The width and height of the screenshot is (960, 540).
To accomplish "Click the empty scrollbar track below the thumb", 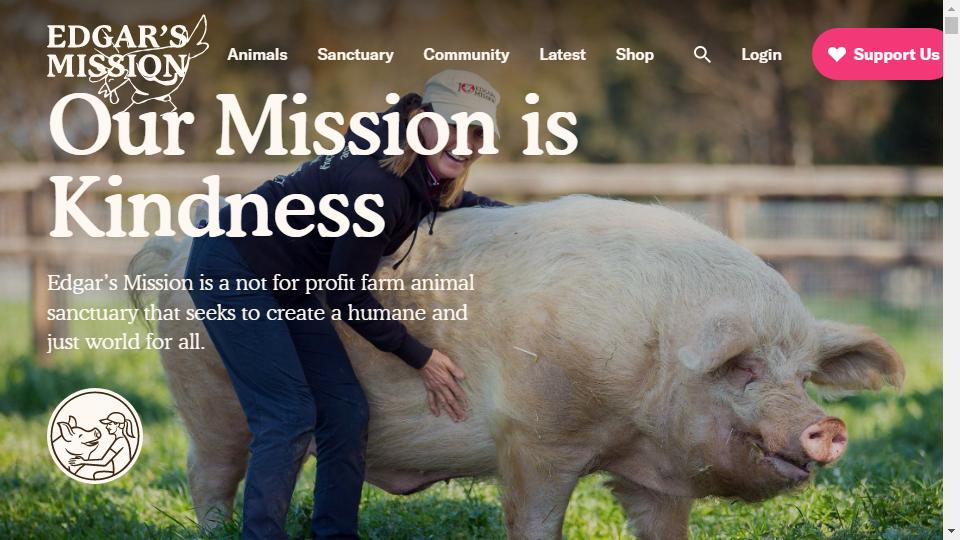I will coord(951,276).
